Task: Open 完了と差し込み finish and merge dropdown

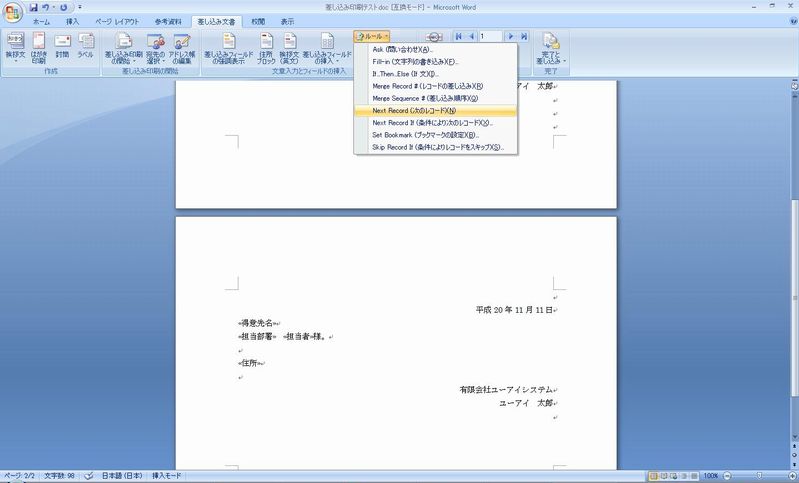Action: point(551,48)
